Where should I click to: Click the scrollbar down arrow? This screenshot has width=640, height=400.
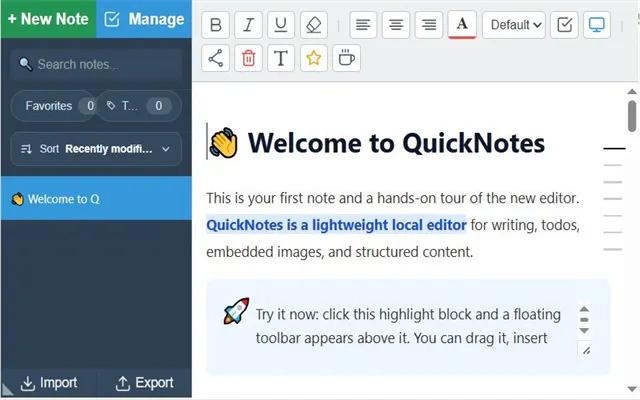point(632,389)
